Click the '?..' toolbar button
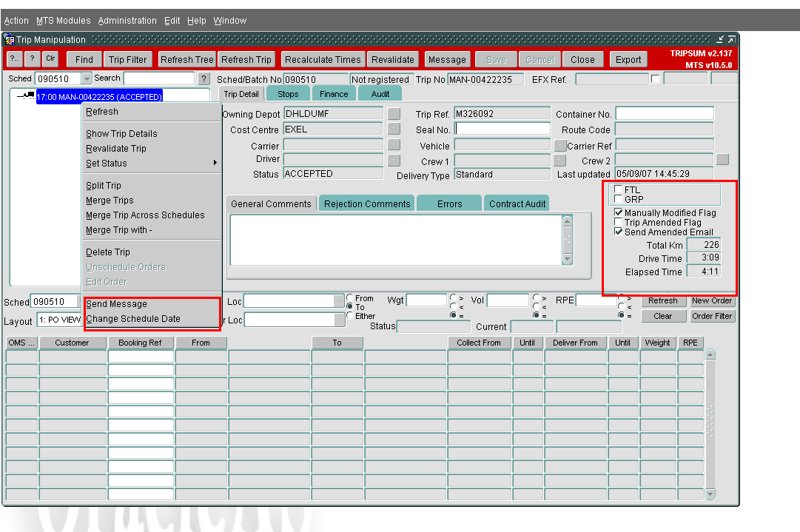Viewport: 800px width, 532px height. pos(14,59)
